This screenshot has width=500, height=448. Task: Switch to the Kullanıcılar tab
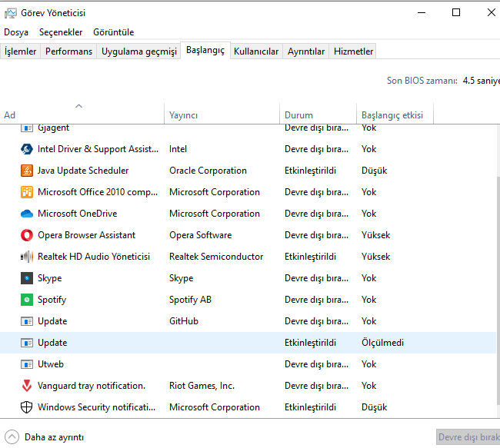(x=256, y=51)
